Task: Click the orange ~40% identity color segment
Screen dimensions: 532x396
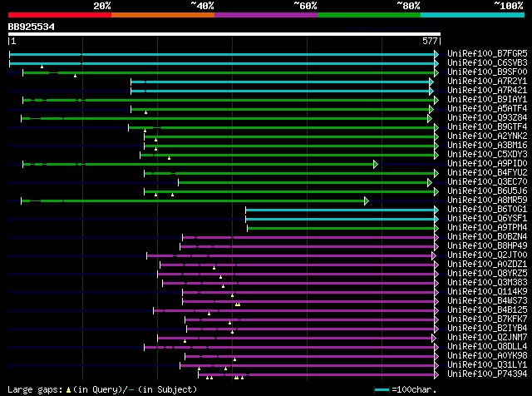Action: point(163,15)
